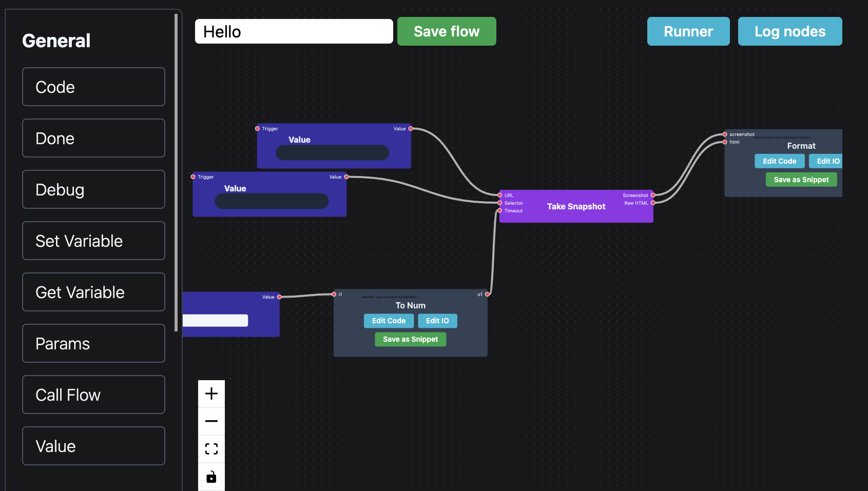Click the i1 input port on To Num
This screenshot has height=491, width=868.
pos(334,294)
